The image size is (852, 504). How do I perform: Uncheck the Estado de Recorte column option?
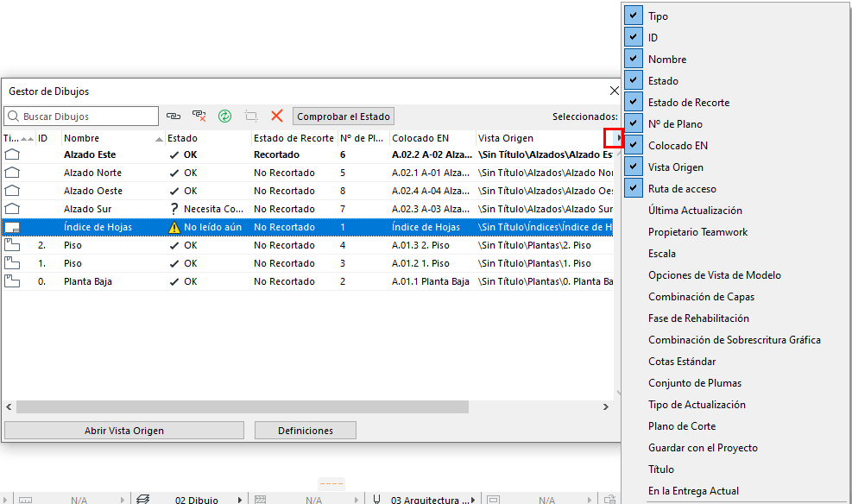634,102
